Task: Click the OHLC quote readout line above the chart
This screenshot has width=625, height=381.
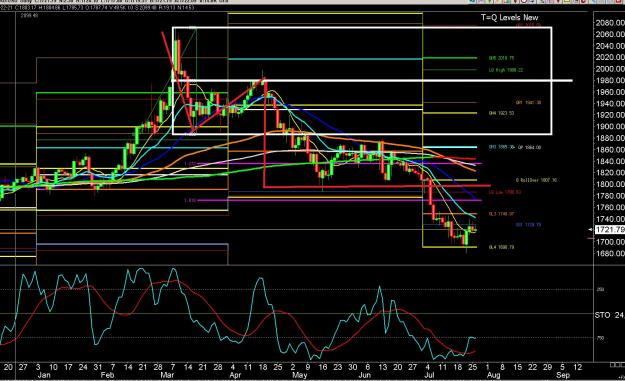Action: [x=98, y=7]
